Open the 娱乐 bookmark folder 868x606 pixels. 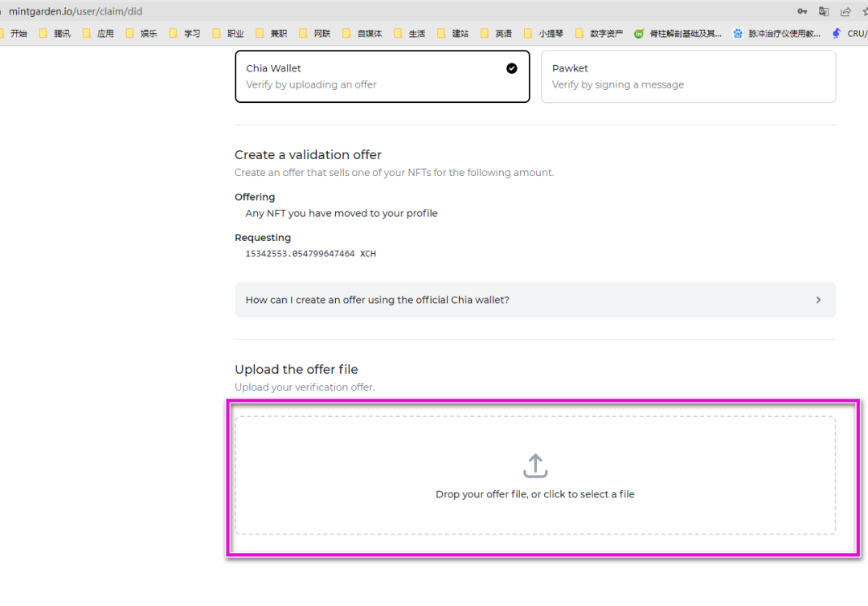click(141, 33)
